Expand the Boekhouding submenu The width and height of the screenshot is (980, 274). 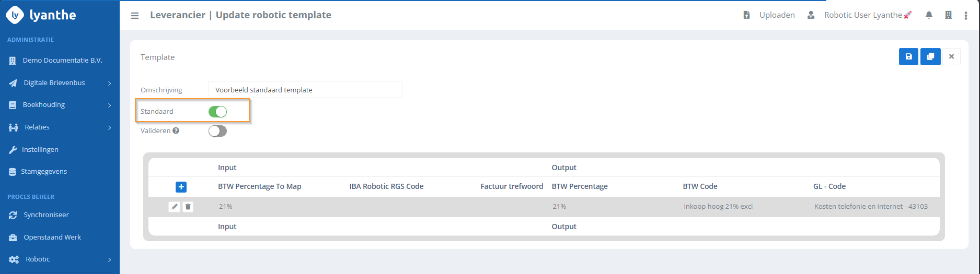coord(44,105)
